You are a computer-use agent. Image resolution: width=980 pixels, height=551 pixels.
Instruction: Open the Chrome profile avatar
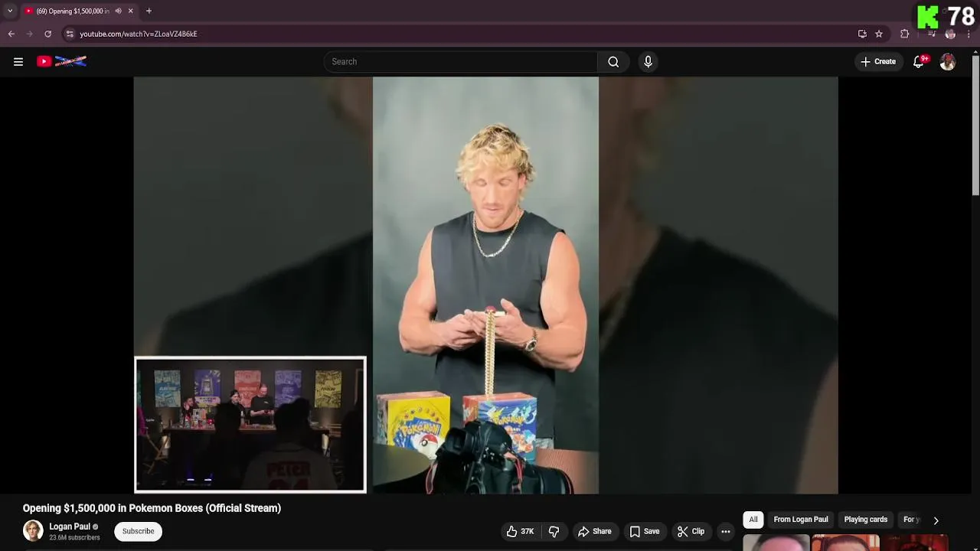pyautogui.click(x=950, y=34)
